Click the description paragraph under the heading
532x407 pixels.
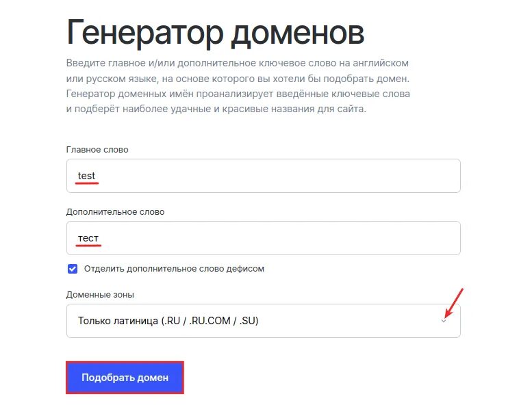click(x=238, y=86)
